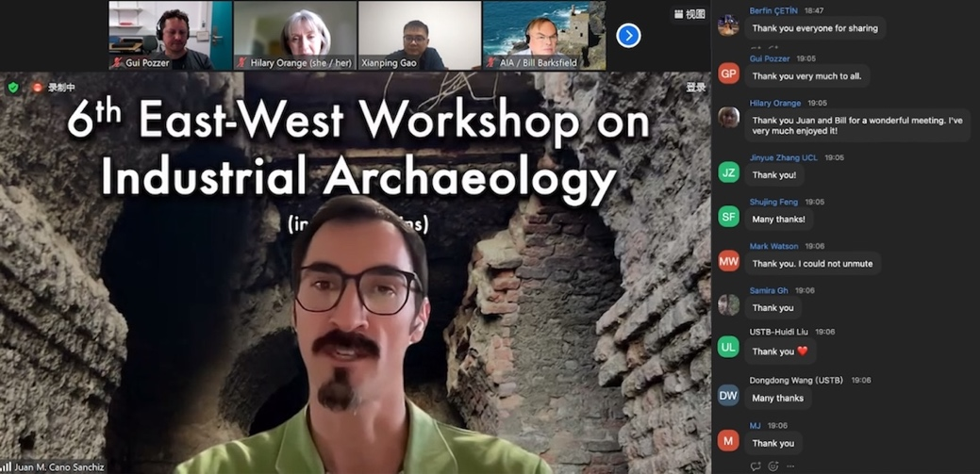Image resolution: width=980 pixels, height=474 pixels.
Task: Click the sender name Shujing Feng
Action: click(x=773, y=202)
